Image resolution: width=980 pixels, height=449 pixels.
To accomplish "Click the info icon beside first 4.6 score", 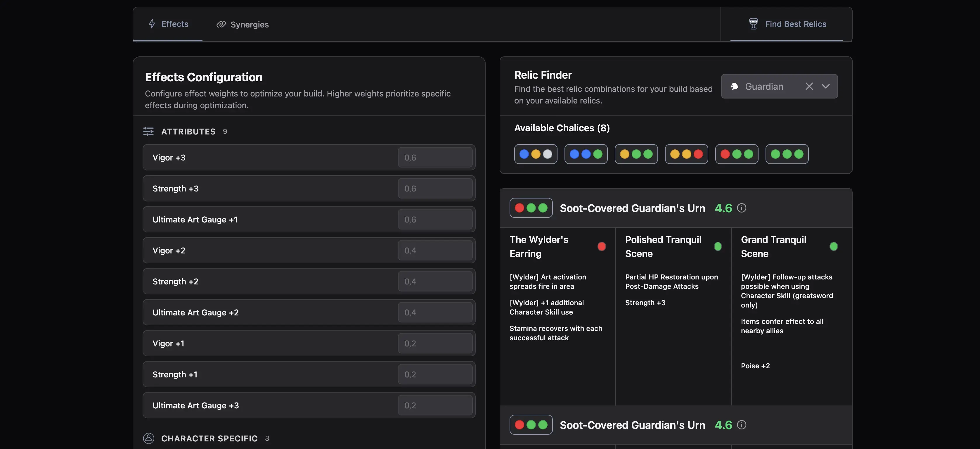I will coord(742,208).
